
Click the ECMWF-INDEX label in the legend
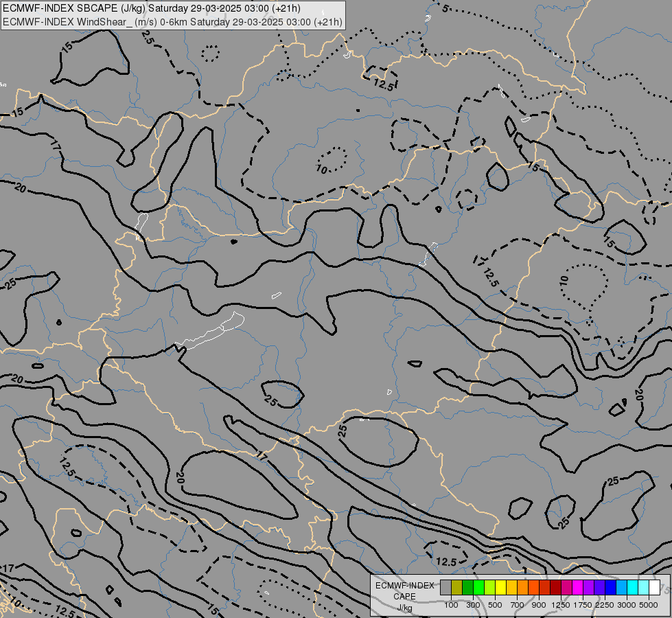(x=404, y=586)
